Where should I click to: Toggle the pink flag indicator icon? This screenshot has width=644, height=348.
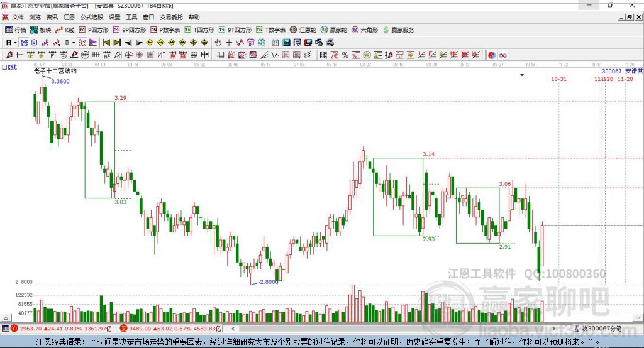point(93,43)
